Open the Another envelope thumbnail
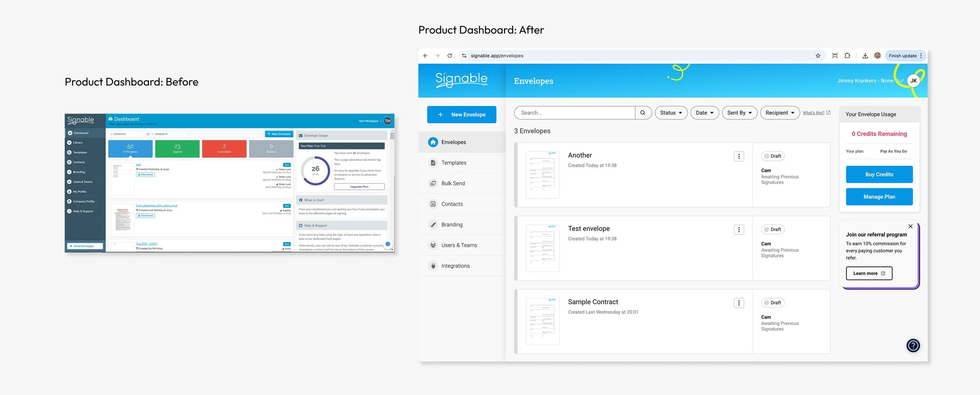The image size is (980, 395). point(543,175)
